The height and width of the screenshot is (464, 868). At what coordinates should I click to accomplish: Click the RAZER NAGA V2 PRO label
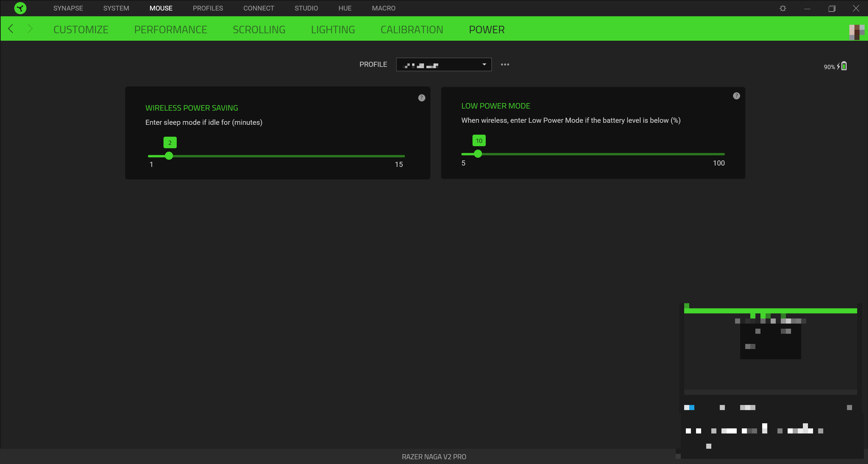tap(434, 457)
